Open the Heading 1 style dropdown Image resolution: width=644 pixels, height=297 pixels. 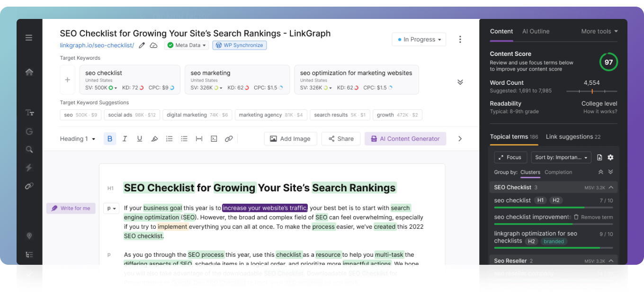coord(78,139)
